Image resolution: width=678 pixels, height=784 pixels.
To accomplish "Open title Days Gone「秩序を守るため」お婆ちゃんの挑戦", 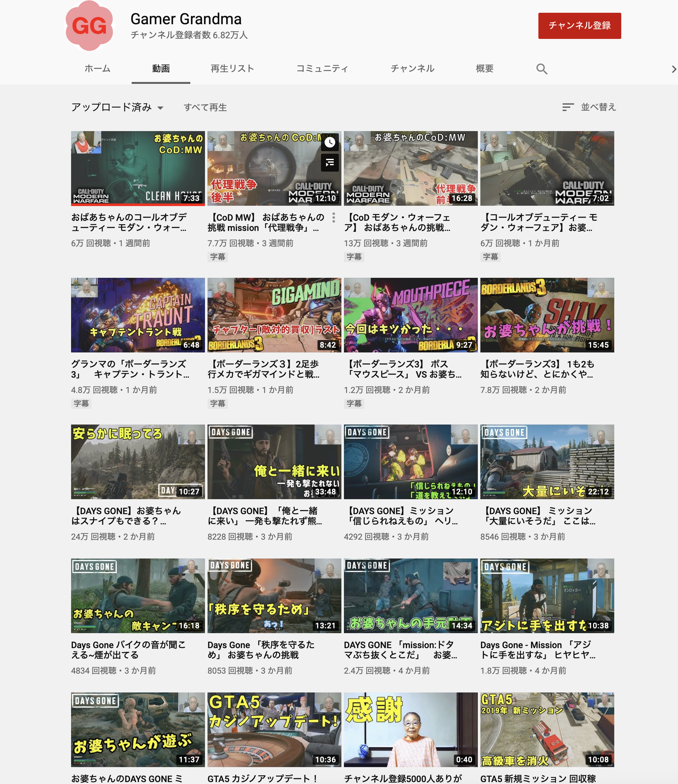I will pyautogui.click(x=261, y=650).
